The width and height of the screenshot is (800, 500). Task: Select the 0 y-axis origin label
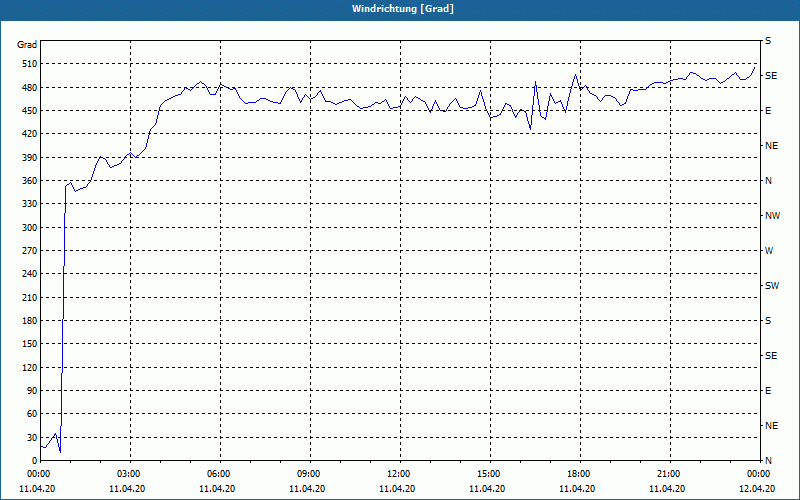(x=35, y=461)
